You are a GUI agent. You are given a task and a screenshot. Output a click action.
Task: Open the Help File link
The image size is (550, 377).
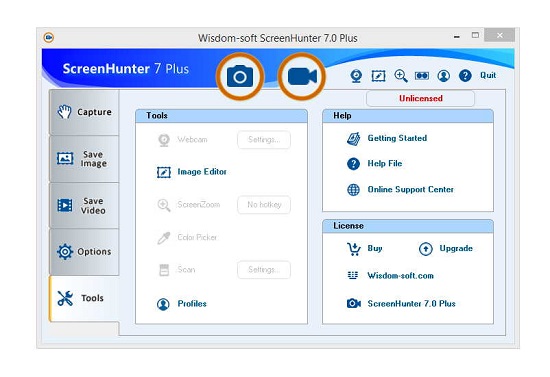[x=385, y=163]
